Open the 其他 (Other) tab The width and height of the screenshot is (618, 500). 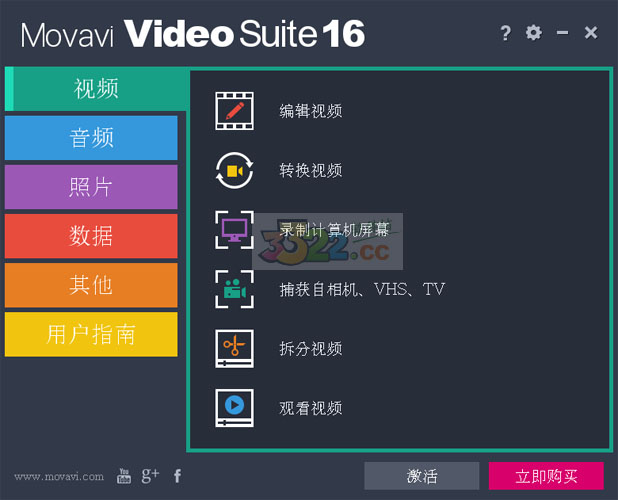point(91,285)
